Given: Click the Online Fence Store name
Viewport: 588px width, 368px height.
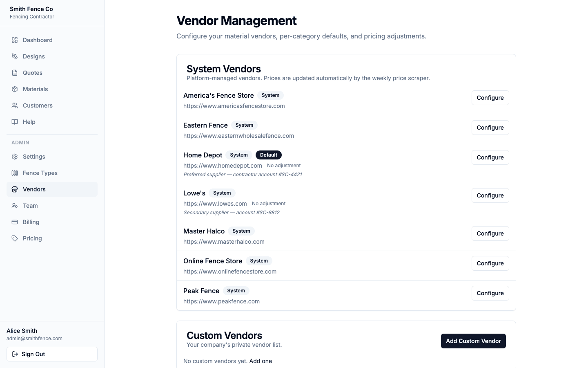Looking at the screenshot, I should pos(213,261).
